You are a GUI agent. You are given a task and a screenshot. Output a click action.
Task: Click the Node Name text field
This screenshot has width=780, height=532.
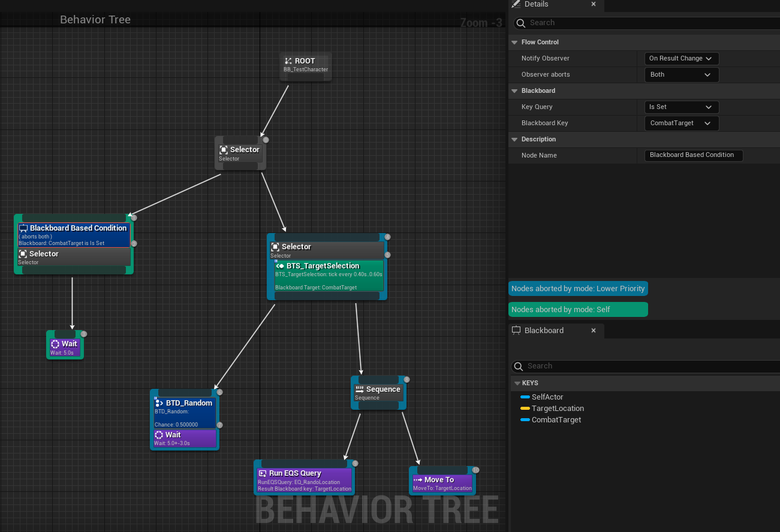click(693, 155)
